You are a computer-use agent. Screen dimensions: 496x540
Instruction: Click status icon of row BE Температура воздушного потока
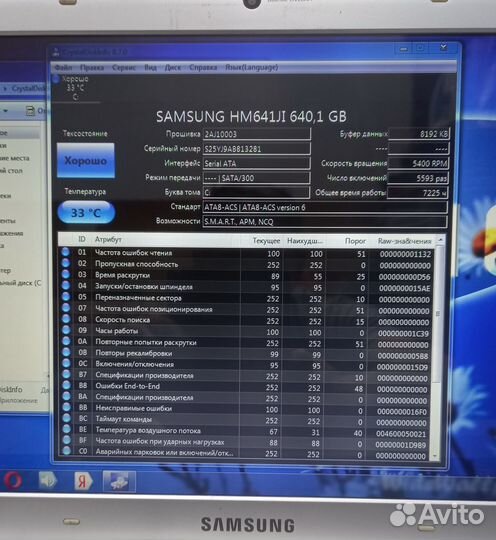[67, 429]
